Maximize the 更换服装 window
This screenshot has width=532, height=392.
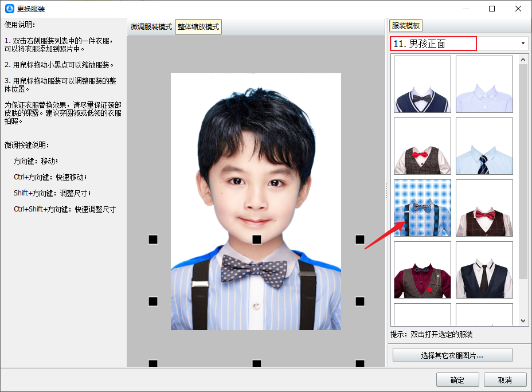pos(492,9)
